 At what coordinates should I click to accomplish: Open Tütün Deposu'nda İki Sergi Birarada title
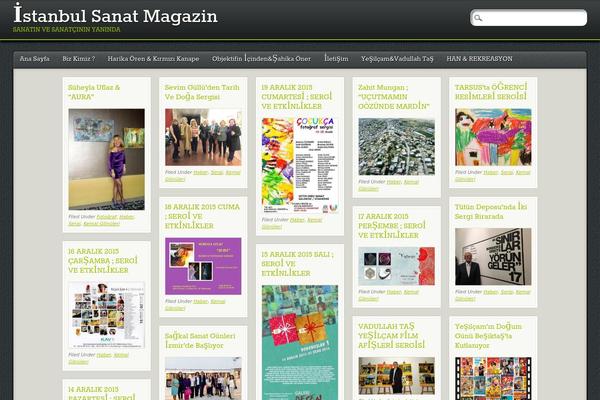coord(491,212)
